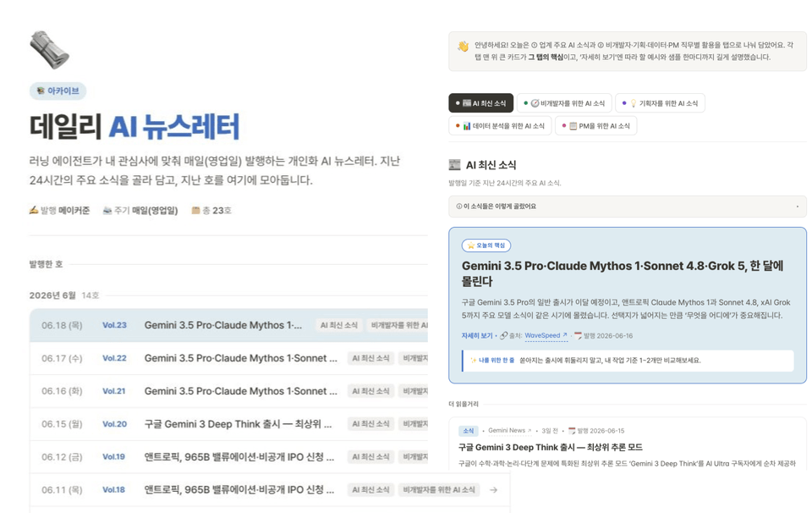Click the date 06.16 (화)
Viewport: 812px width, 513px height.
coord(62,391)
